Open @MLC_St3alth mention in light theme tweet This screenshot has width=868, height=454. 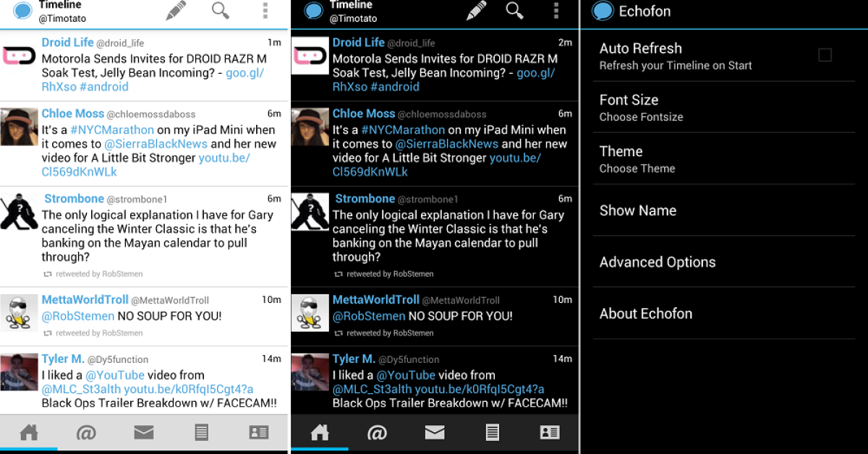81,389
